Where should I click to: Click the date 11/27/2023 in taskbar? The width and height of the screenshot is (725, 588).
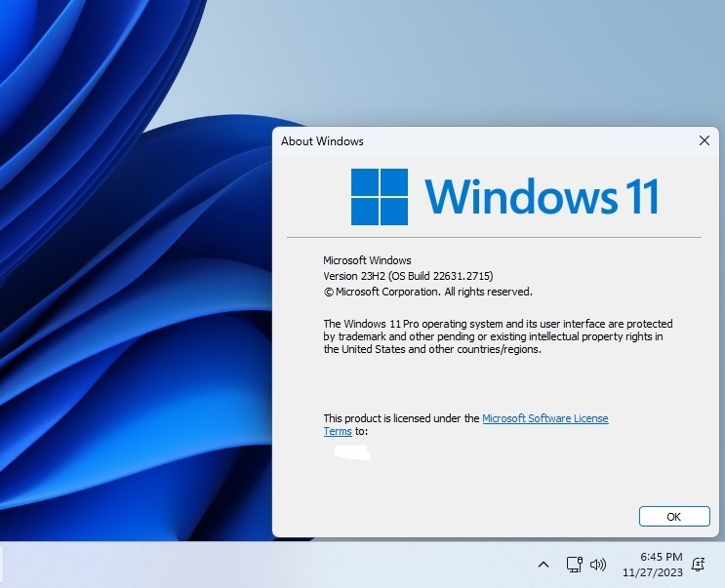(x=653, y=572)
